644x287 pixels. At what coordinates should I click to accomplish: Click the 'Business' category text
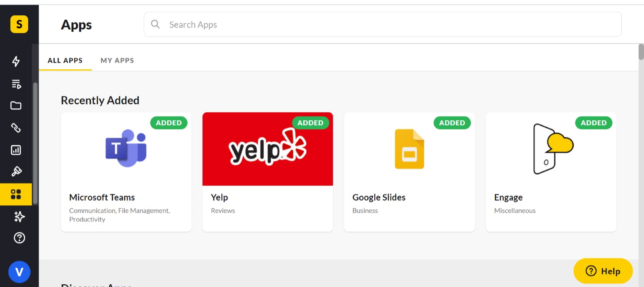[x=365, y=211]
